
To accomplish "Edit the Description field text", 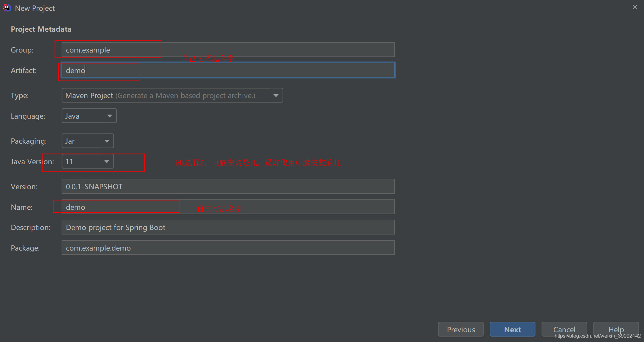I will coord(228,227).
